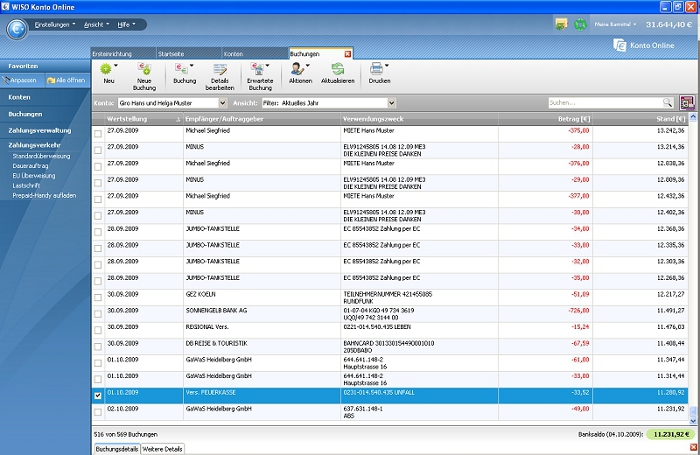Open the Ansicht menu

coord(96,25)
